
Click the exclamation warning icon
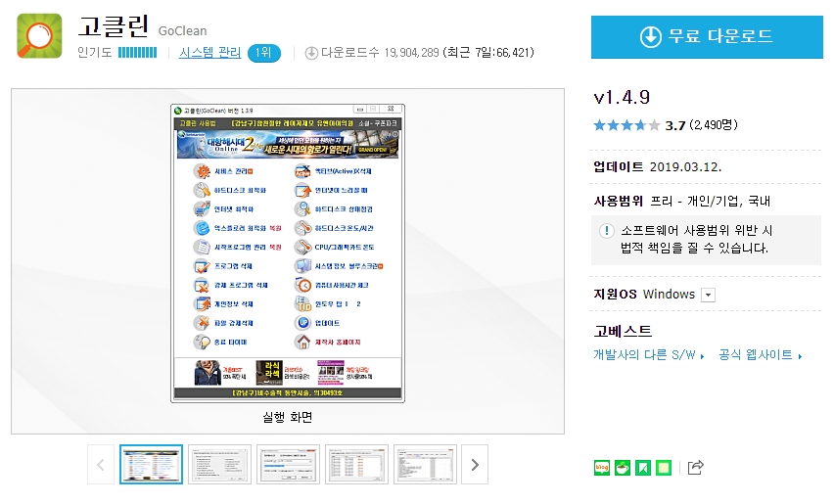point(606,231)
